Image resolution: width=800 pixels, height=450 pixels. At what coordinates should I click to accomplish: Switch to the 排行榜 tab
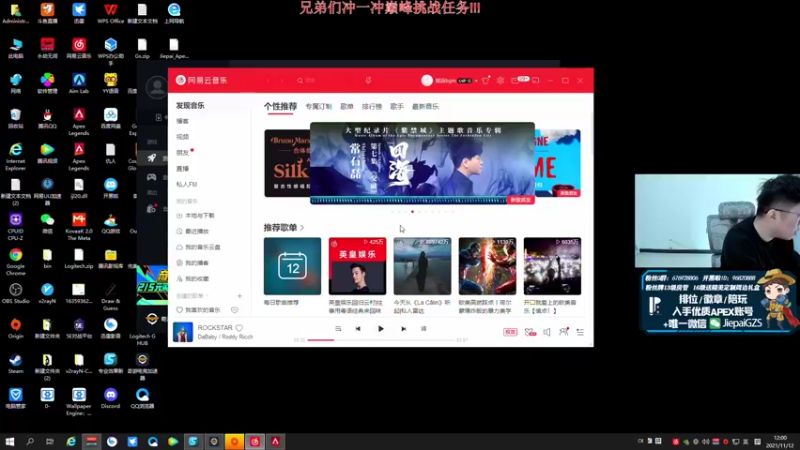(x=372, y=106)
